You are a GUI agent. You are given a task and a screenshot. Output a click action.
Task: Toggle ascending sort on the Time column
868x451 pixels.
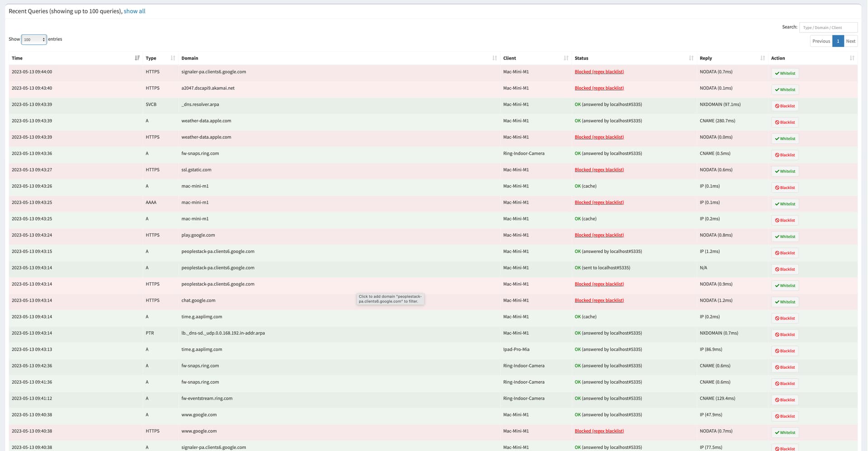(137, 58)
